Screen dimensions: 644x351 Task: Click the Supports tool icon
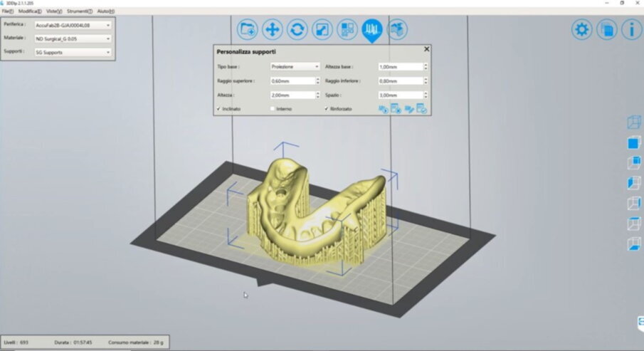click(x=371, y=29)
